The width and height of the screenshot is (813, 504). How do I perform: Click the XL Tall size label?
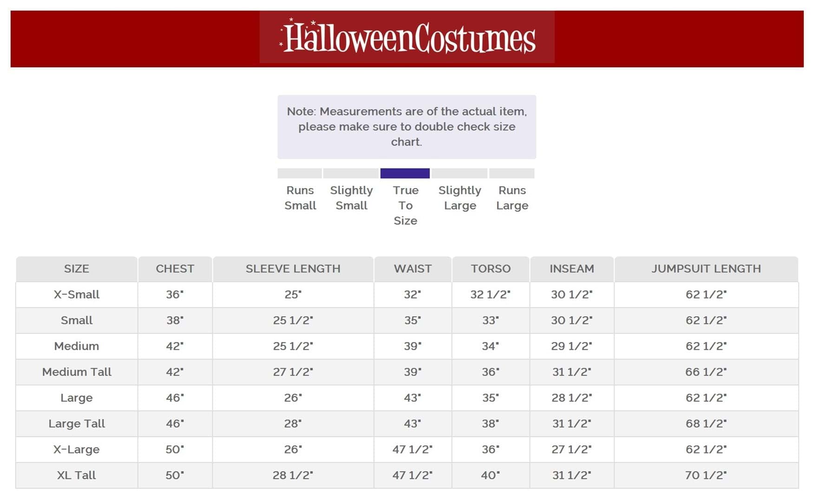point(77,475)
